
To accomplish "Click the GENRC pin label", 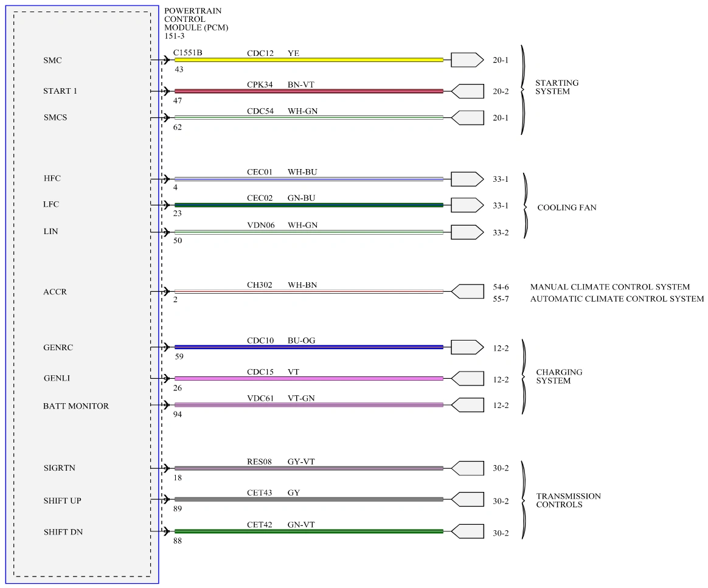I will 58,347.
